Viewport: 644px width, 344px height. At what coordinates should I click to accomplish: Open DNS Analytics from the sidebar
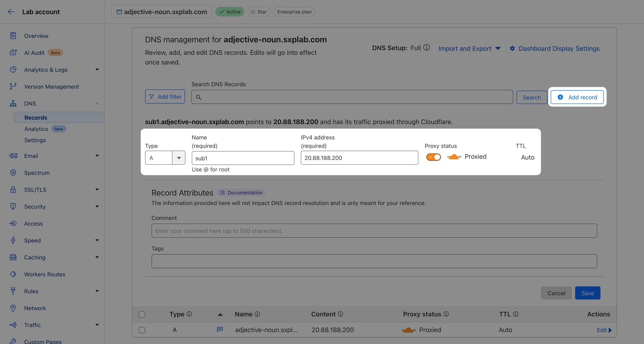(x=36, y=129)
